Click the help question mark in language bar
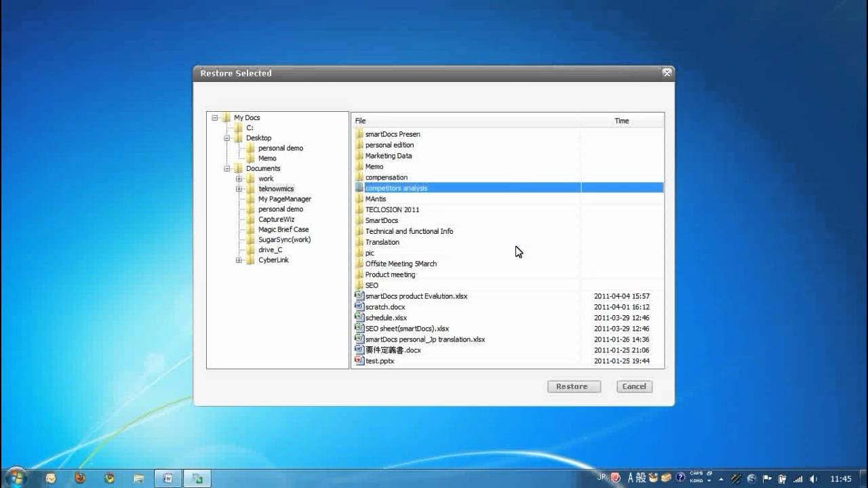Screen dimensions: 868x488 click(x=680, y=478)
